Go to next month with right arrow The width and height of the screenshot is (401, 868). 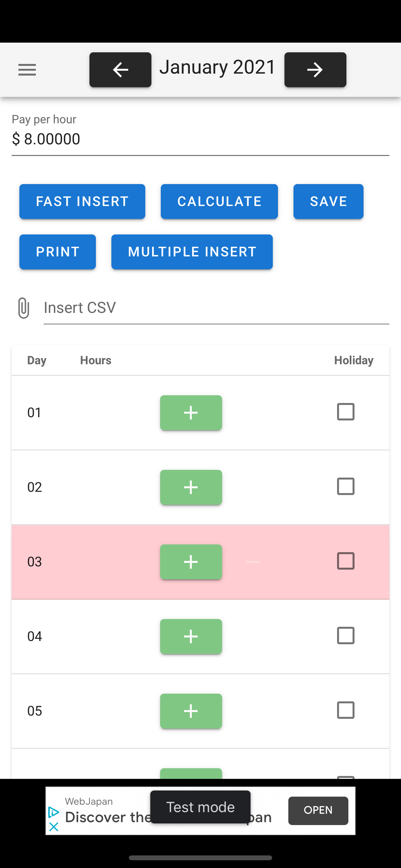315,70
